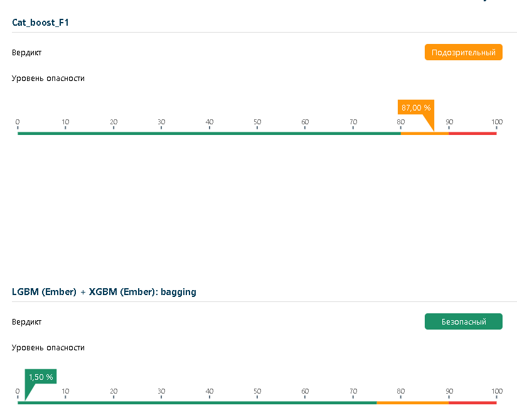The image size is (517, 420).
Task: Click Вердикт label under Cat_boost_F1
Action: (x=26, y=53)
